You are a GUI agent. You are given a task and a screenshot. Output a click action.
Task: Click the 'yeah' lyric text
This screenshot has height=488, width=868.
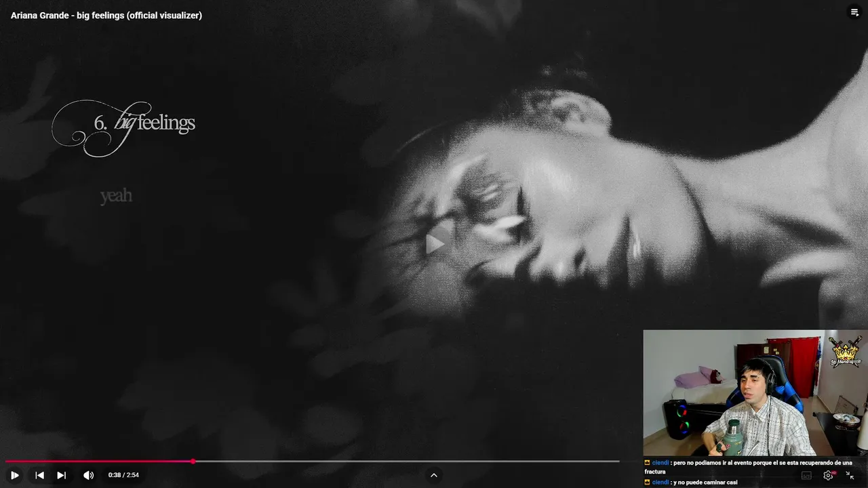click(x=116, y=196)
